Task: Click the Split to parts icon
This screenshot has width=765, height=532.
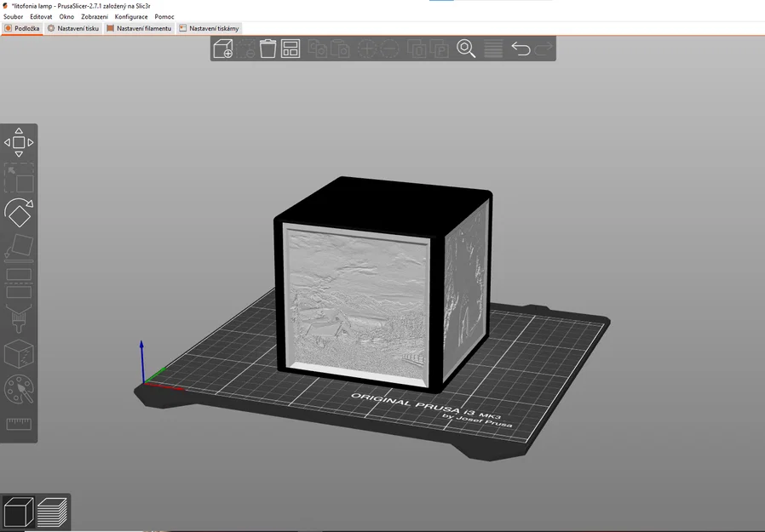Action: point(439,49)
